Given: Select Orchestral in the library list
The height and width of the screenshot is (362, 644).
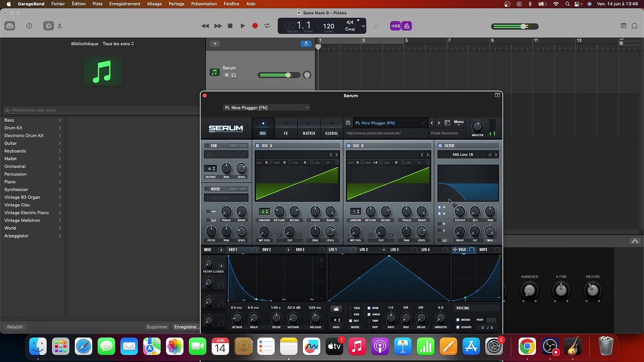Looking at the screenshot, I should tap(15, 166).
